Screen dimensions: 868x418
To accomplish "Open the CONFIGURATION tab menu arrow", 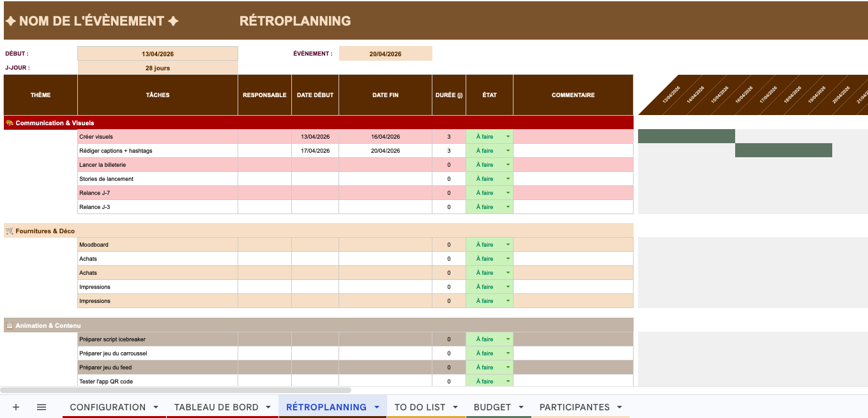I will 156,407.
